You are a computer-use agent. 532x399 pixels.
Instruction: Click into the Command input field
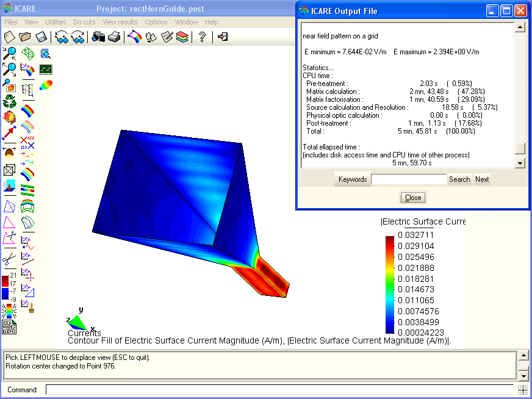pos(279,389)
